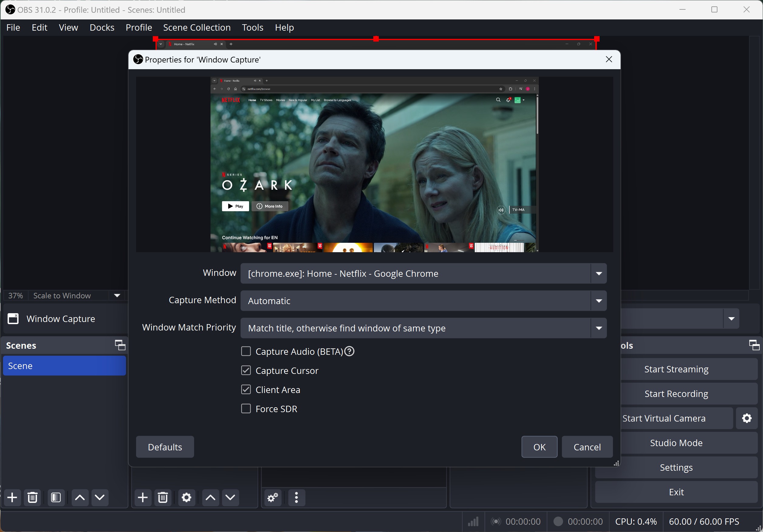The height and width of the screenshot is (532, 763).
Task: Add a new source with plus icon
Action: pyautogui.click(x=143, y=497)
